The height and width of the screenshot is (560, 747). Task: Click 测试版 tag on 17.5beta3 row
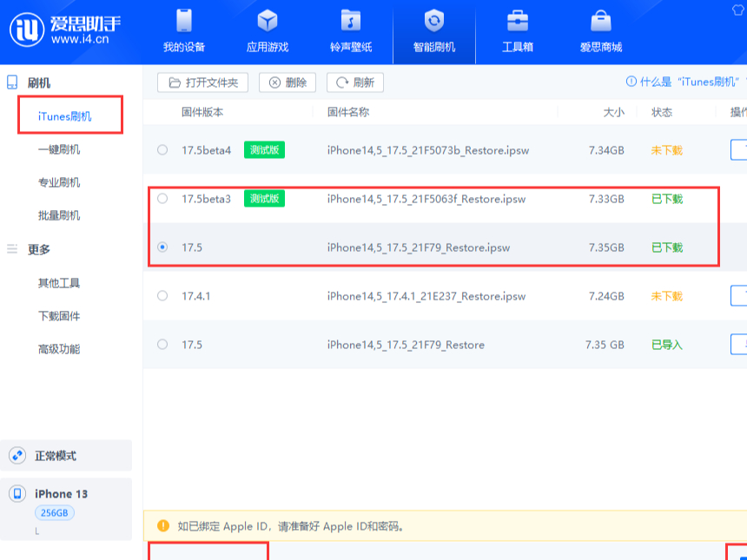tap(264, 199)
